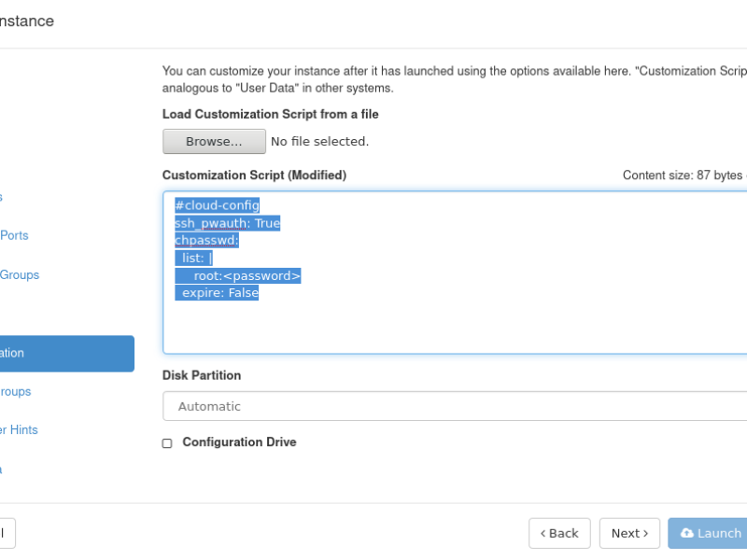Enable the Configuration Drive checkbox
747x560 pixels.
[x=167, y=443]
